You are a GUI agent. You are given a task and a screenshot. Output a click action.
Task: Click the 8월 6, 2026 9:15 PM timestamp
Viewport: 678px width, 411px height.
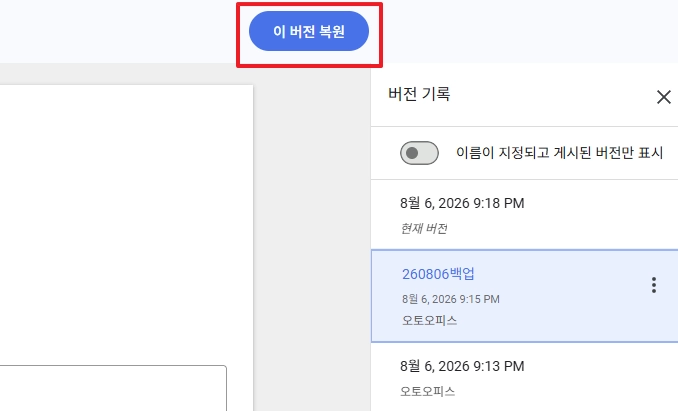click(x=451, y=299)
